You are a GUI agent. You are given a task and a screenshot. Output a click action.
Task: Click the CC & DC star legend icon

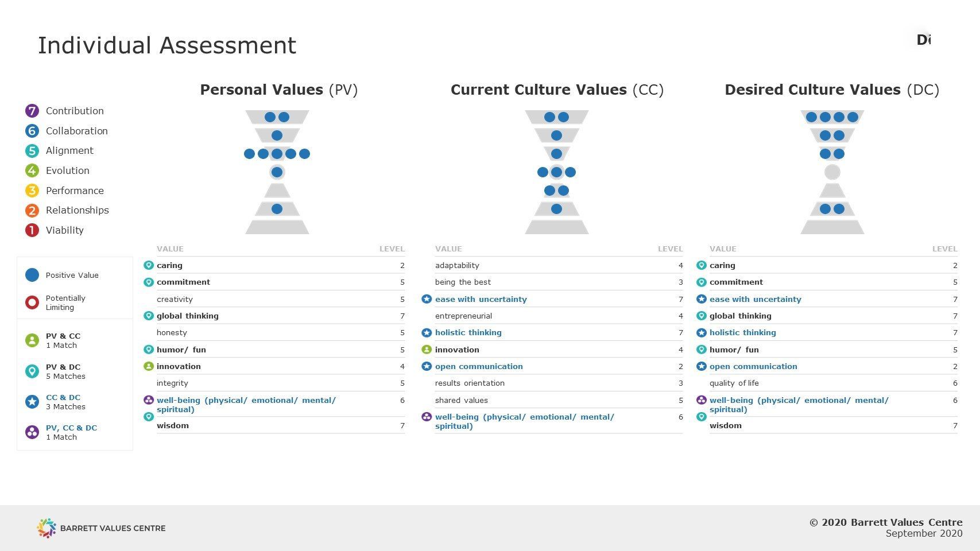click(32, 402)
